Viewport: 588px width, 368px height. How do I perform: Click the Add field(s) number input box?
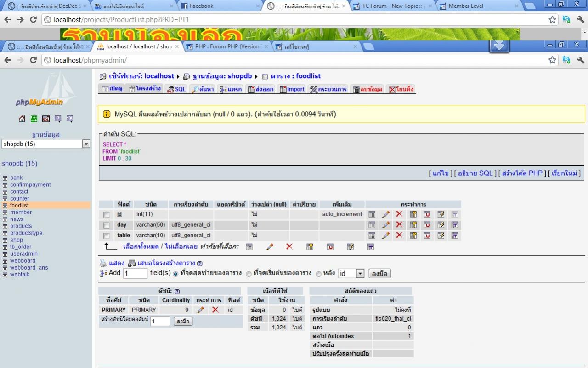(x=135, y=273)
